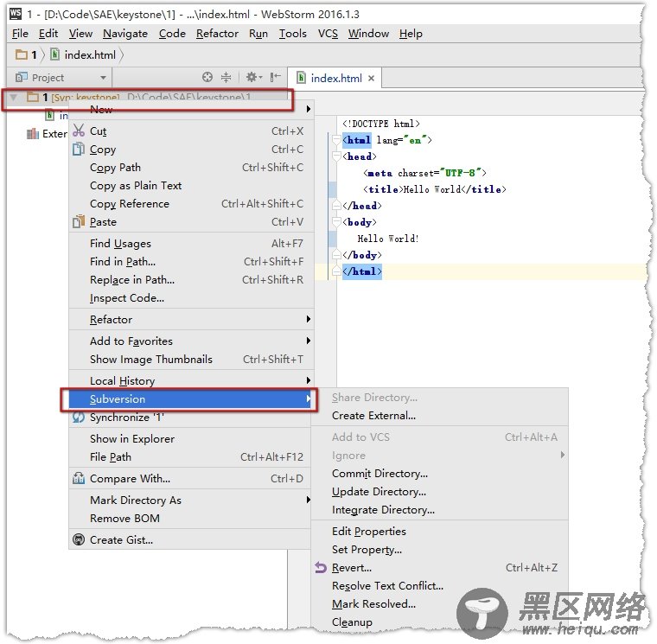
Task: Choose Copy Reference
Action: pos(192,204)
